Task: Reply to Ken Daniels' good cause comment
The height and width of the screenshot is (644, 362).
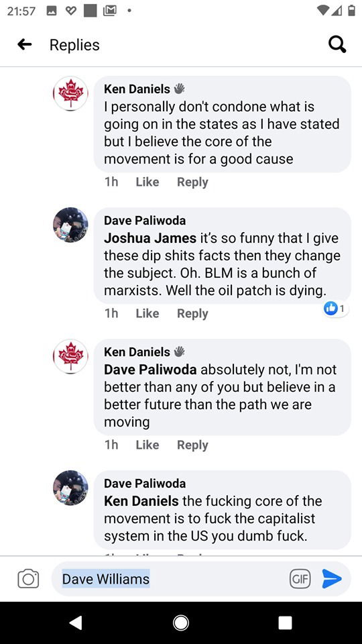Action: (192, 182)
